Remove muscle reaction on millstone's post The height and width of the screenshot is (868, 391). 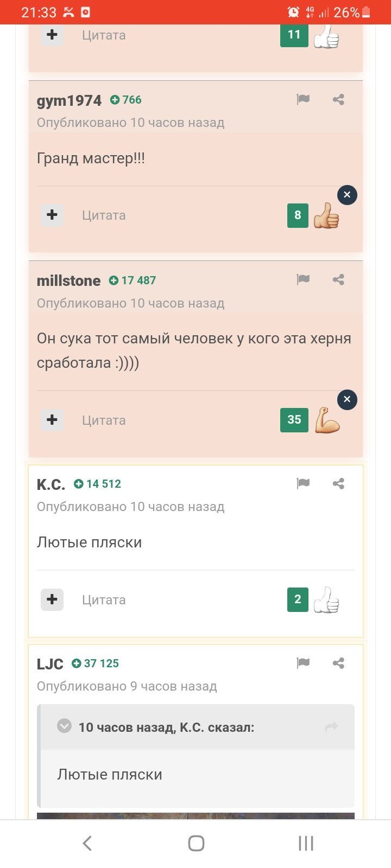pyautogui.click(x=347, y=400)
